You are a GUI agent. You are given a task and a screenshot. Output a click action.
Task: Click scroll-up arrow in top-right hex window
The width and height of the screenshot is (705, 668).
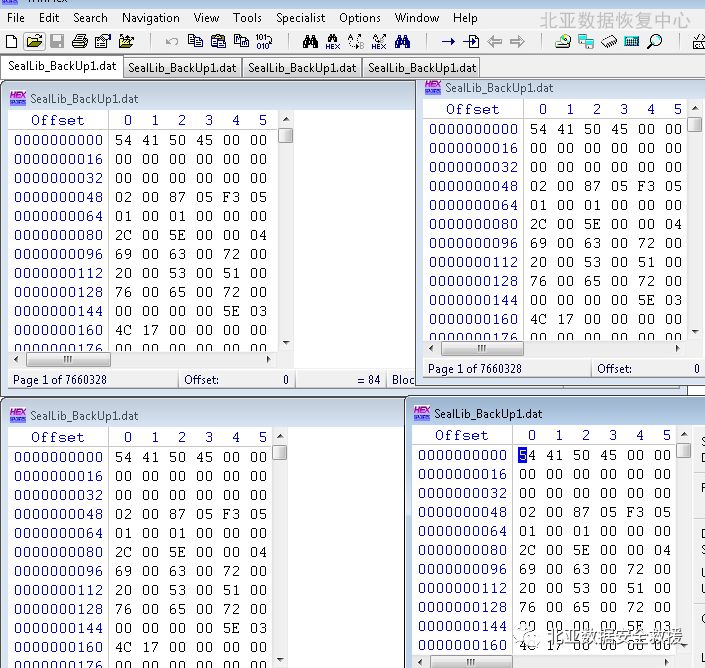695,108
